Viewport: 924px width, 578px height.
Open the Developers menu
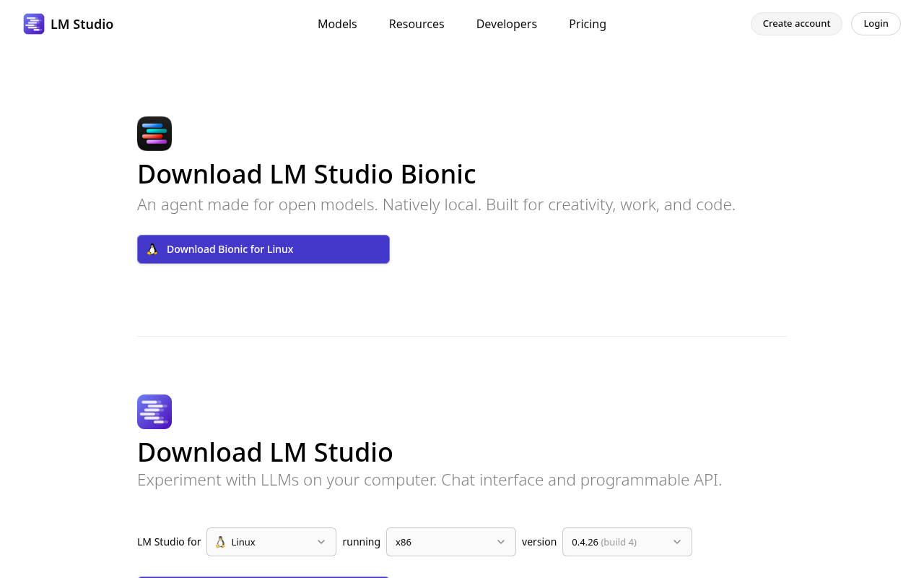(x=507, y=24)
